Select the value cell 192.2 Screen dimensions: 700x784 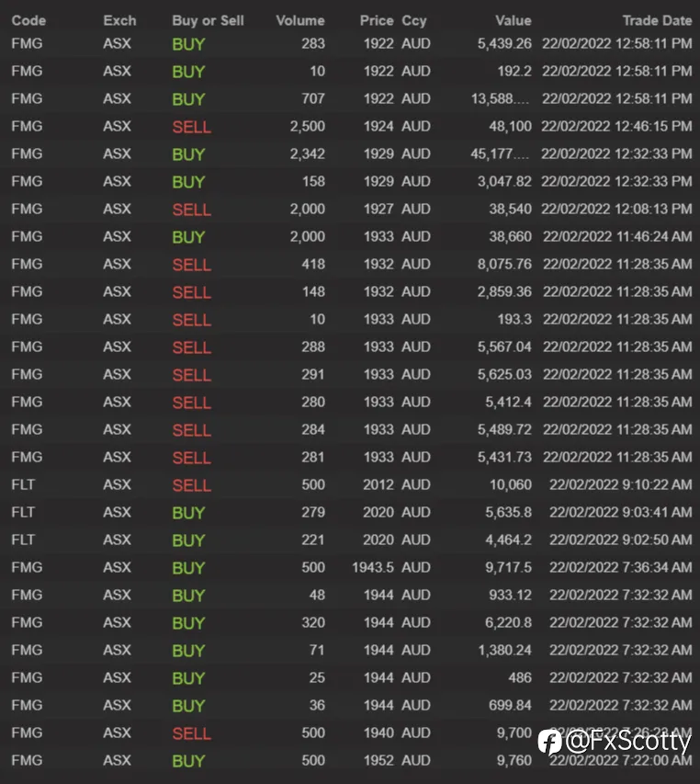pyautogui.click(x=514, y=71)
